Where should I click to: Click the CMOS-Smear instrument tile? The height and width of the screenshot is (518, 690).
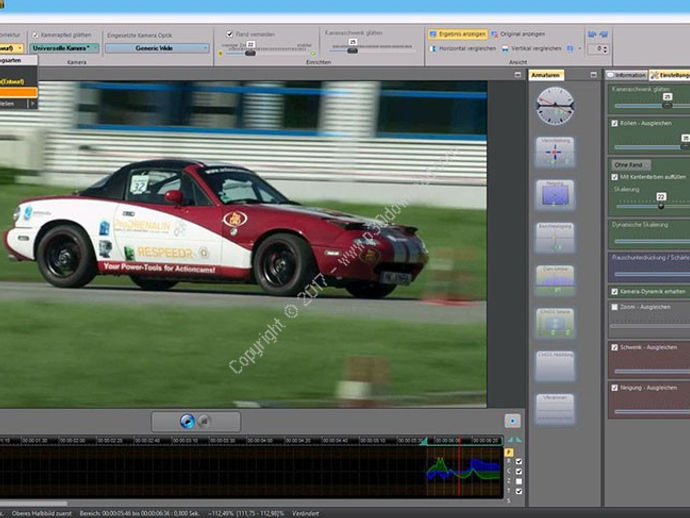pyautogui.click(x=555, y=323)
